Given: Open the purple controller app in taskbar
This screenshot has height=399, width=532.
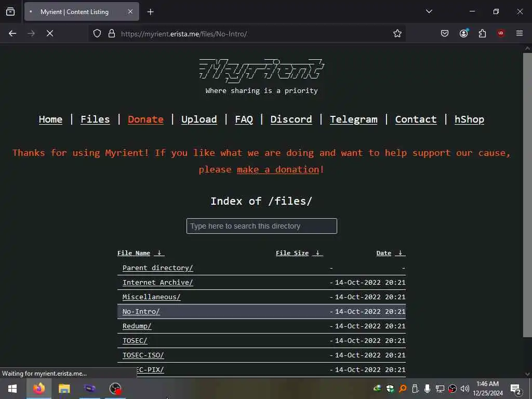Looking at the screenshot, I should click(x=90, y=389).
